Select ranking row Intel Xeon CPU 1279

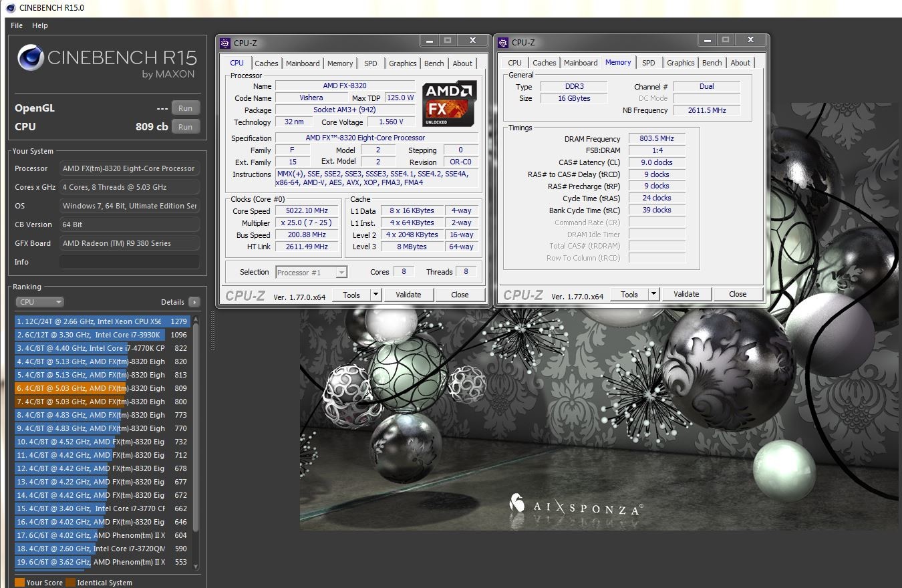click(102, 321)
